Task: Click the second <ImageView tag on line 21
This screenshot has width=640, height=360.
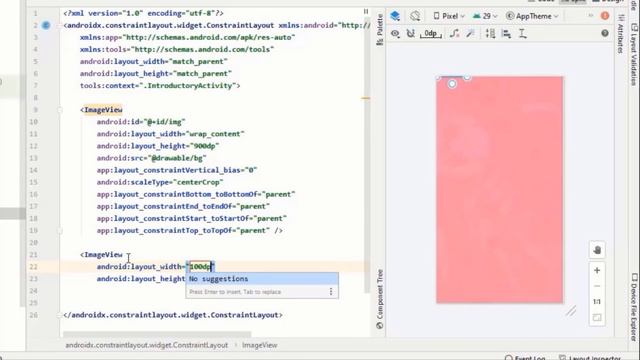Action: [101, 255]
